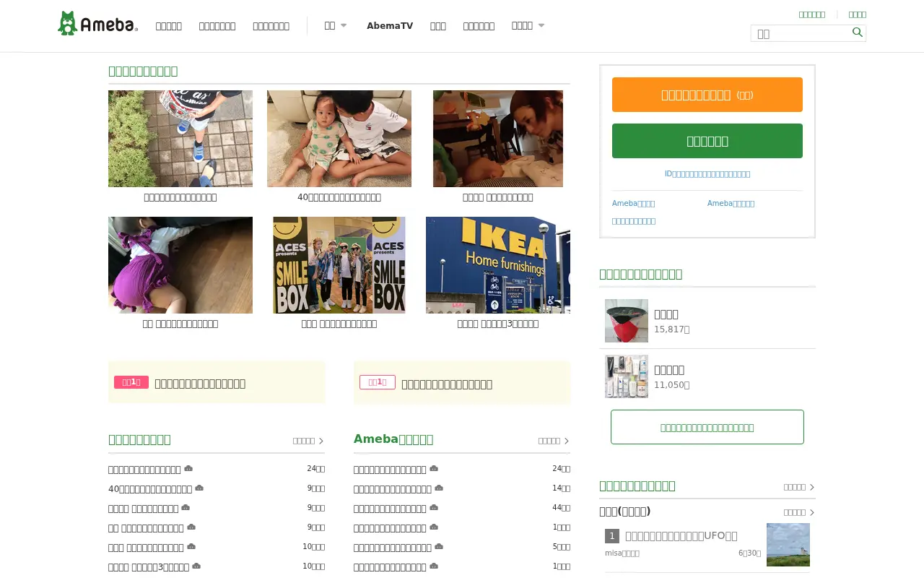924x578 pixels.
Task: Click the outlined green button below 11,050 item
Action: 707,427
